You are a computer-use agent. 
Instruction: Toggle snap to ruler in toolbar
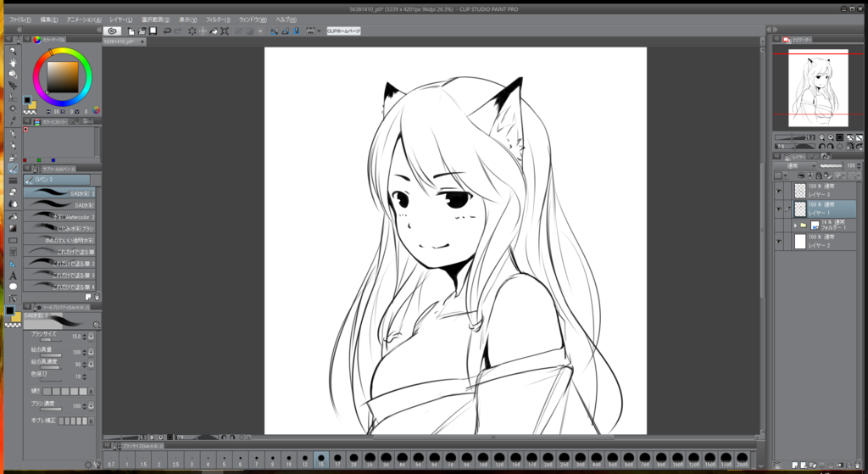coord(274,31)
